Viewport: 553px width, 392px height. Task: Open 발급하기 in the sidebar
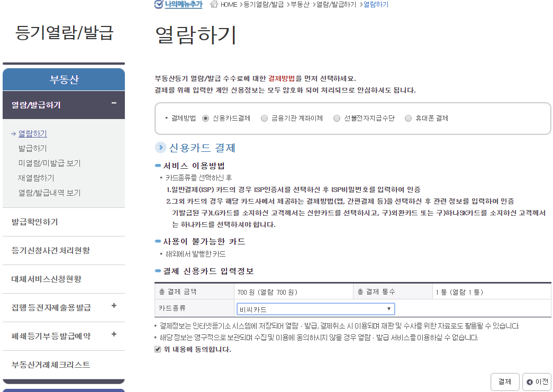32,149
